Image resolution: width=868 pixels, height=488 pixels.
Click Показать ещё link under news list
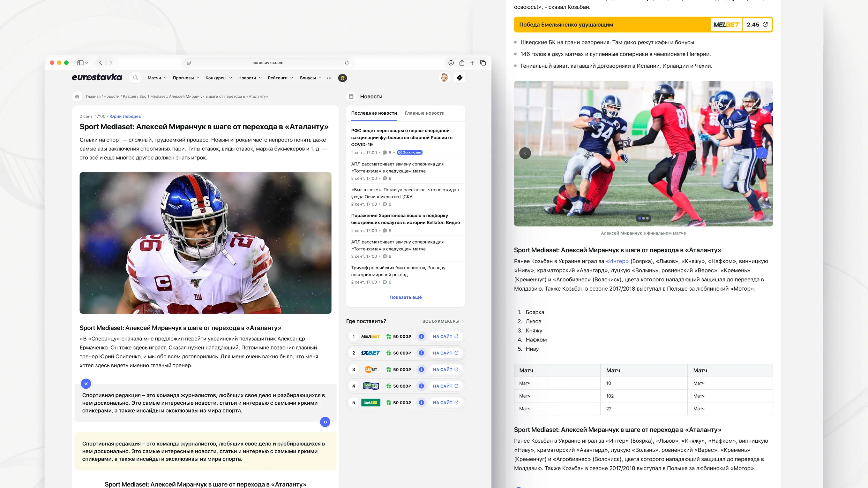[405, 297]
